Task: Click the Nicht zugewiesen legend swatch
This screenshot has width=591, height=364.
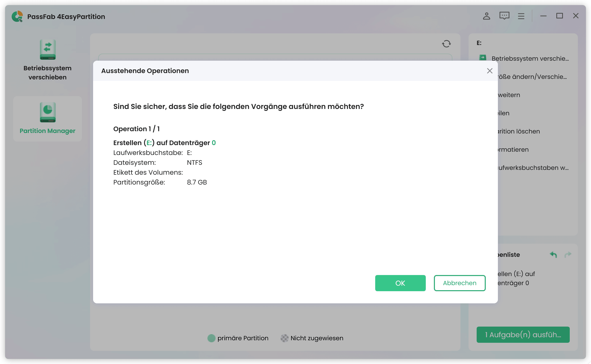Action: [x=284, y=338]
